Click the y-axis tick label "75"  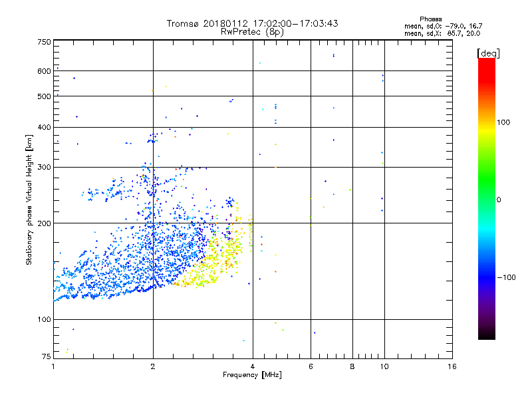pyautogui.click(x=47, y=356)
